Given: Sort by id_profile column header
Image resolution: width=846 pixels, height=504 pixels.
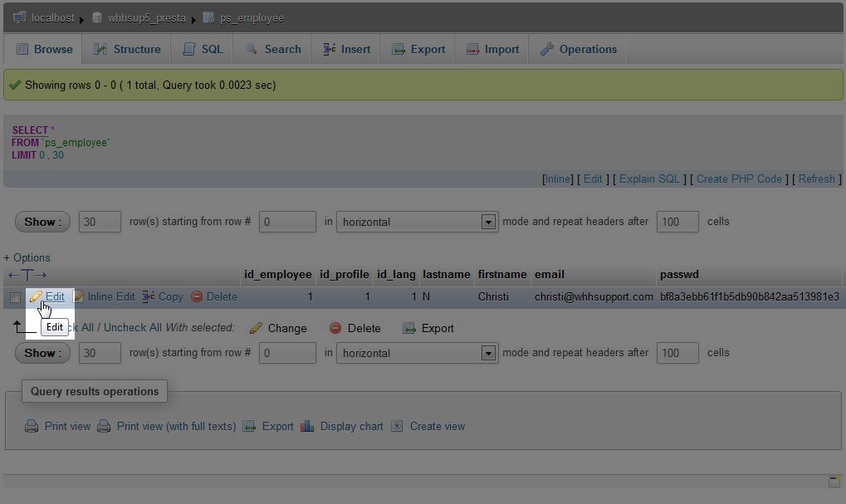Looking at the screenshot, I should [345, 274].
